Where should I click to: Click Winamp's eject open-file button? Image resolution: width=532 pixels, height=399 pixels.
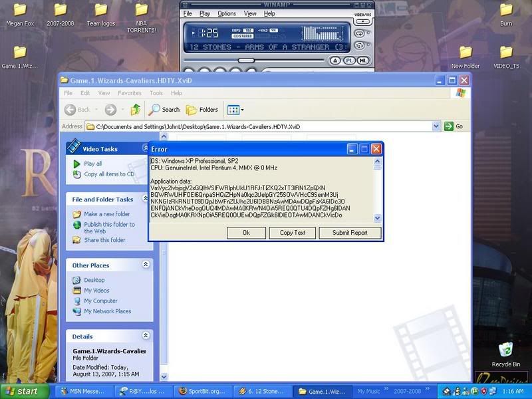[335, 61]
